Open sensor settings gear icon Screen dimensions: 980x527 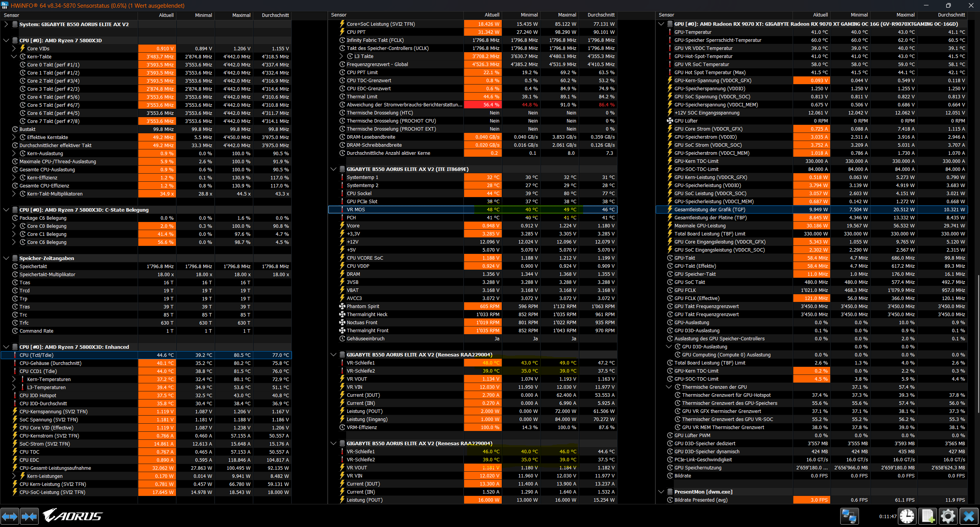(948, 516)
